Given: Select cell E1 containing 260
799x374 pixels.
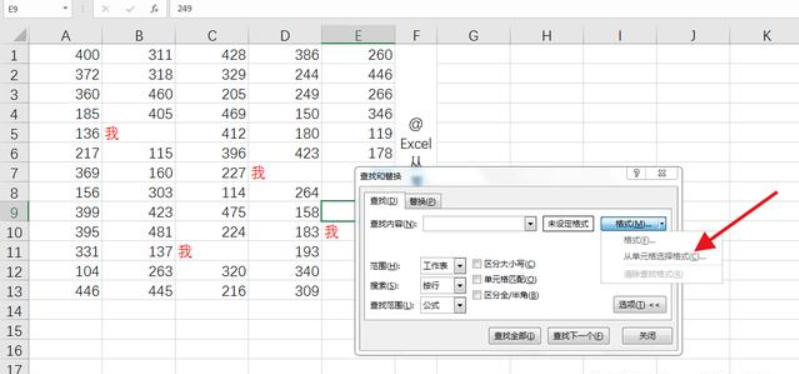Looking at the screenshot, I should click(x=358, y=55).
